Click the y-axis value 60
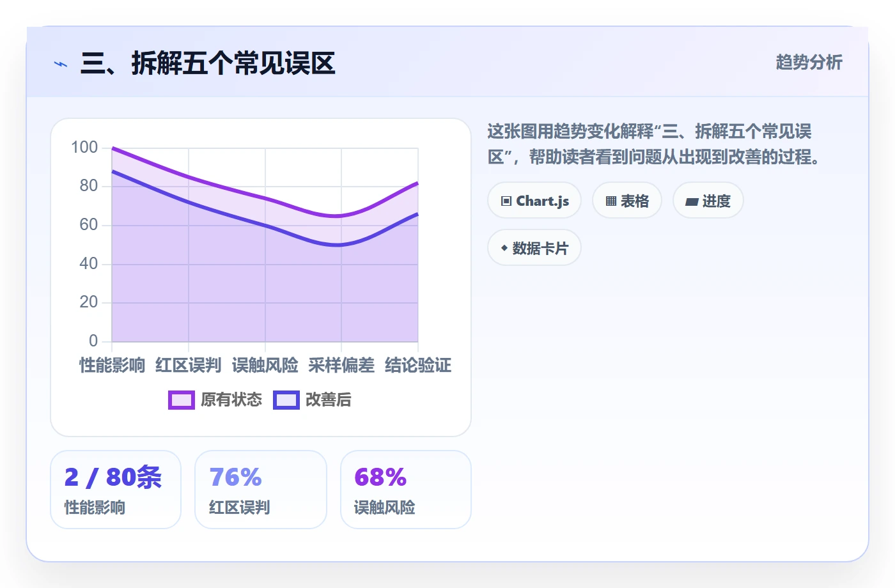 [x=89, y=225]
